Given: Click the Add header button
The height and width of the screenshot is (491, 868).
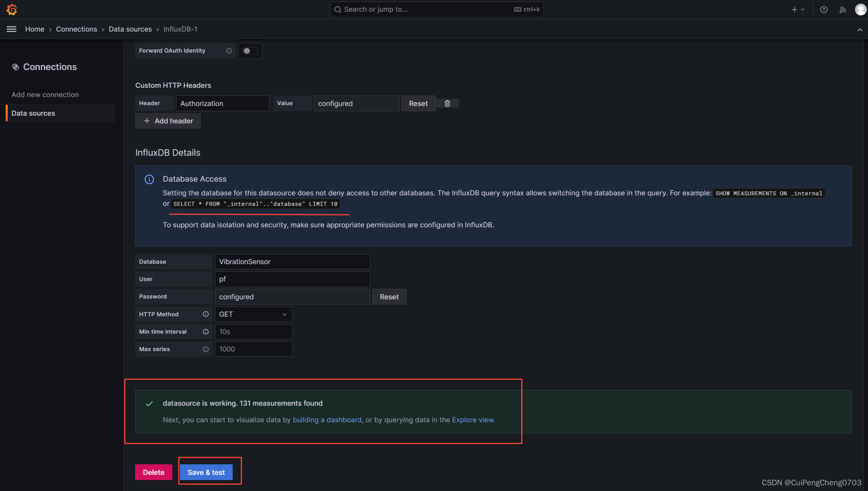Looking at the screenshot, I should (168, 121).
